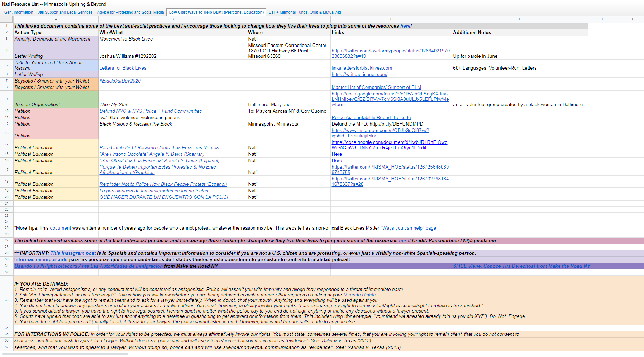Select column B header
Screen dimensions: 644x357
coord(173,19)
